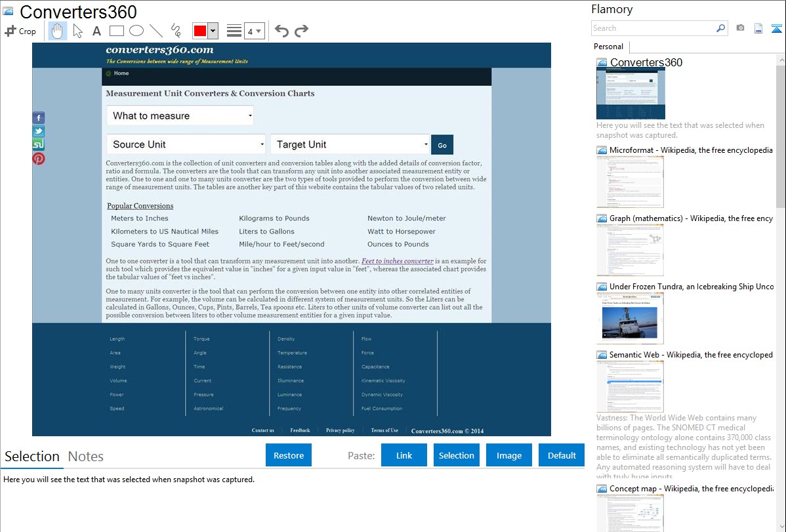
Task: Open the Source Unit dropdown
Action: click(x=186, y=144)
